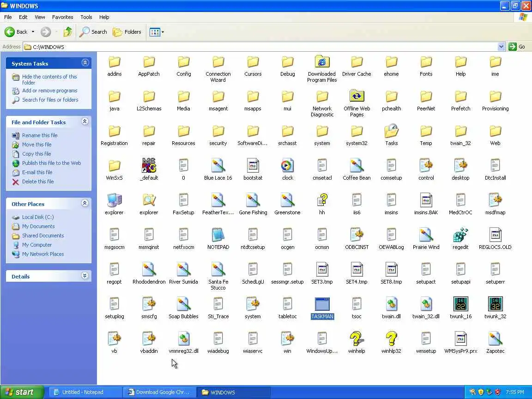Select the Downloaded Program Files folder
Screen dimensions: 532x399
tap(322, 62)
